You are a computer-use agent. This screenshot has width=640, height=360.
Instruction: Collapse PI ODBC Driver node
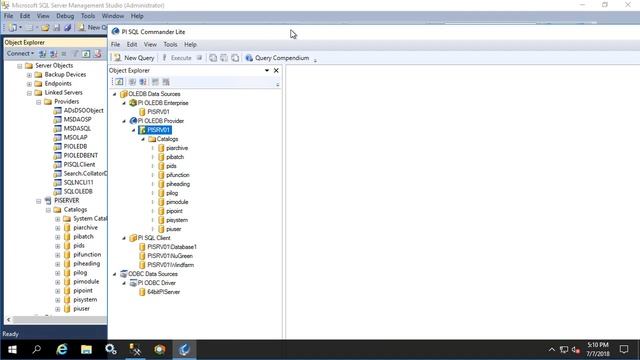(124, 283)
